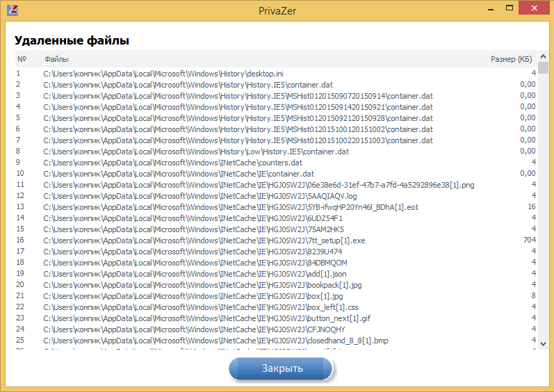
Task: Click the scrollbar down arrow
Action: [543, 343]
